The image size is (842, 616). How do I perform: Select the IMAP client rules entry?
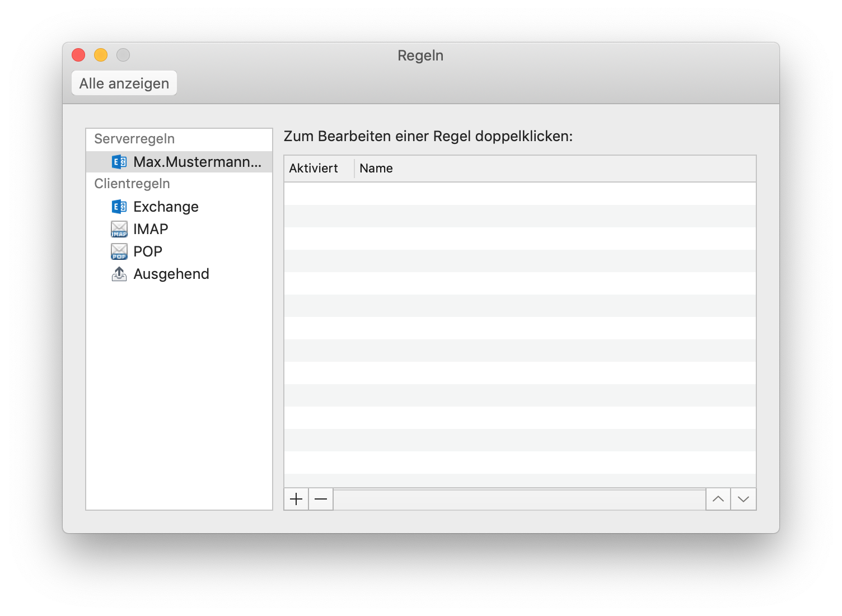(x=150, y=228)
